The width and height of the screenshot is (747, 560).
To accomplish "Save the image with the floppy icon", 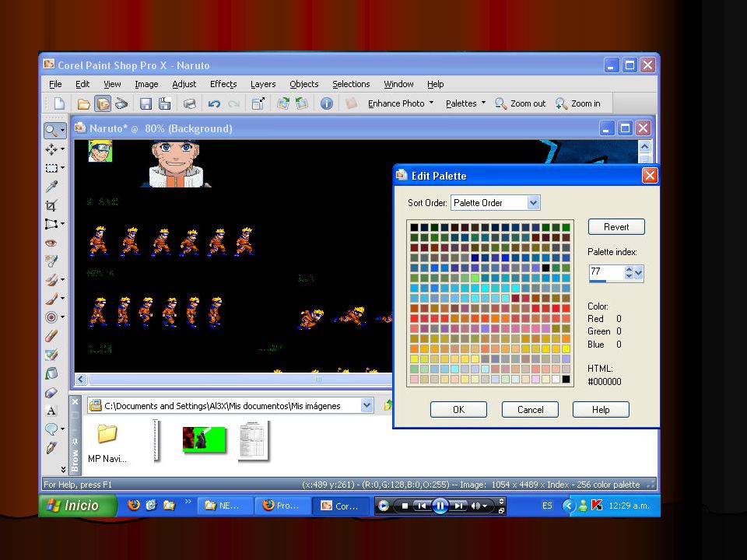I will tap(146, 103).
